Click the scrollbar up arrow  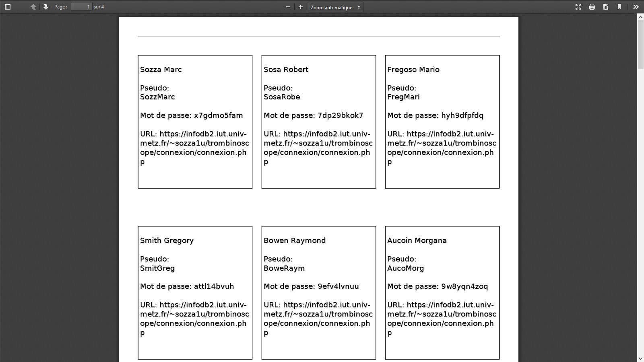[x=640, y=17]
